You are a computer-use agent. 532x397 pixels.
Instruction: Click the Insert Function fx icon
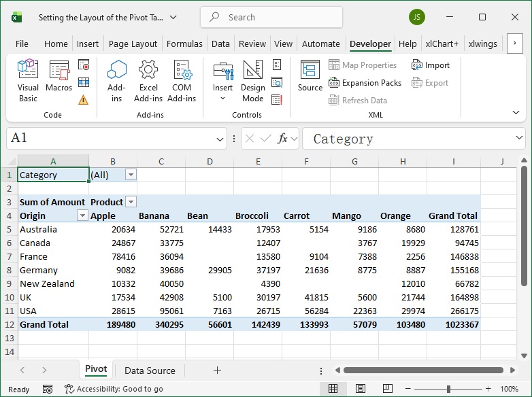282,138
